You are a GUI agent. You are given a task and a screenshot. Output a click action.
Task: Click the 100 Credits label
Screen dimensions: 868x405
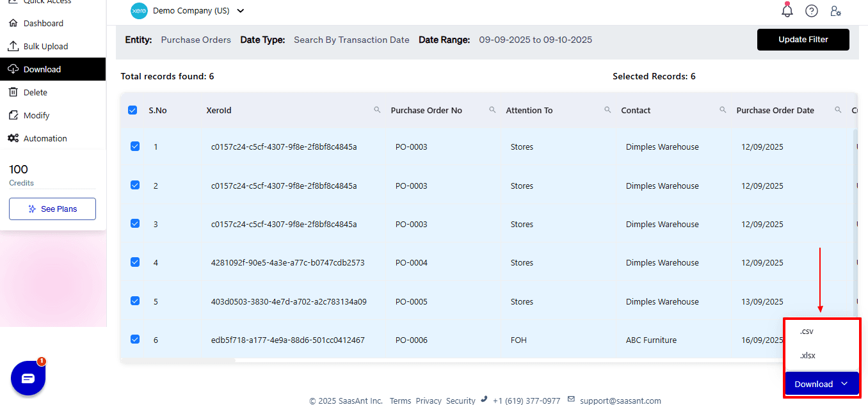21,175
